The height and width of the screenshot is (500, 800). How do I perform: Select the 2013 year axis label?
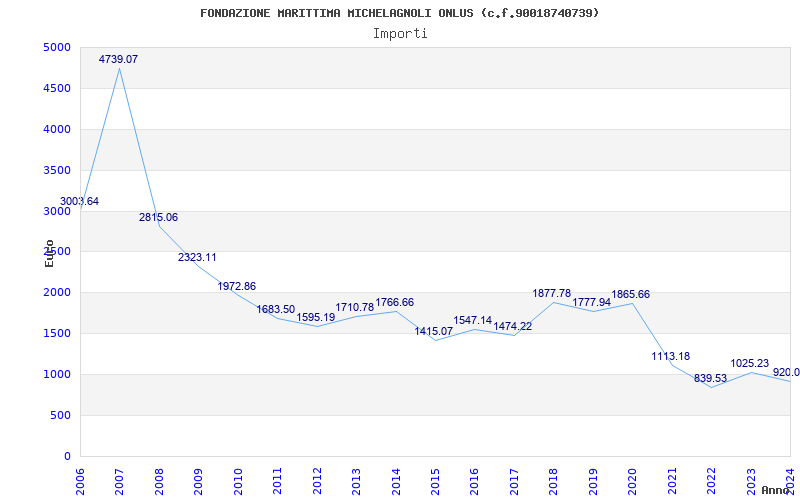point(357,483)
